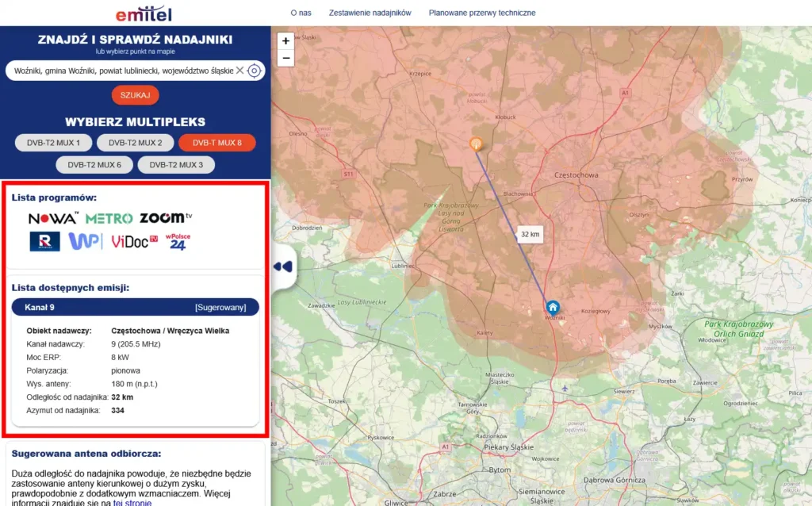Open the O nas menu item
Screen dimensions: 812x506
301,13
